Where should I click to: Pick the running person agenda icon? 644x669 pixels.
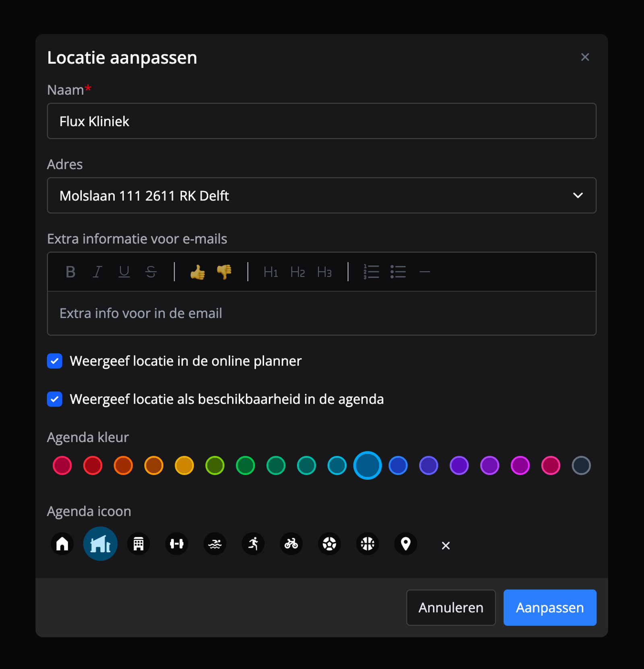coord(253,544)
